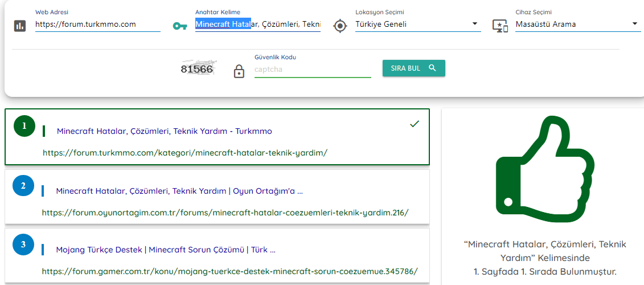Click the Web Adresi label

tap(52, 13)
